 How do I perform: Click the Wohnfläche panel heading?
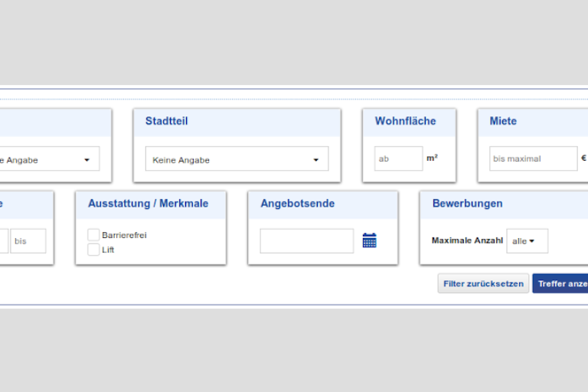[x=405, y=121]
